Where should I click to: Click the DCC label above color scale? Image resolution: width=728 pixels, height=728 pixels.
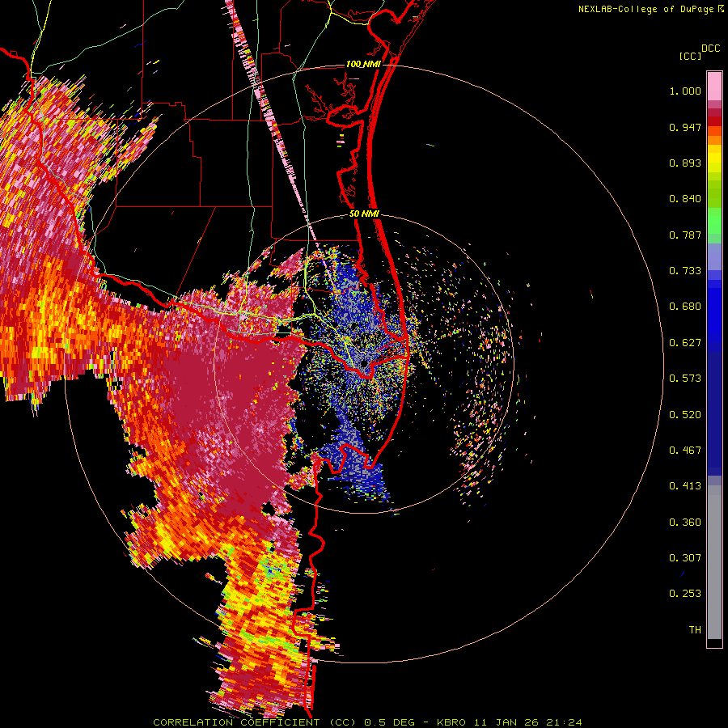click(711, 49)
